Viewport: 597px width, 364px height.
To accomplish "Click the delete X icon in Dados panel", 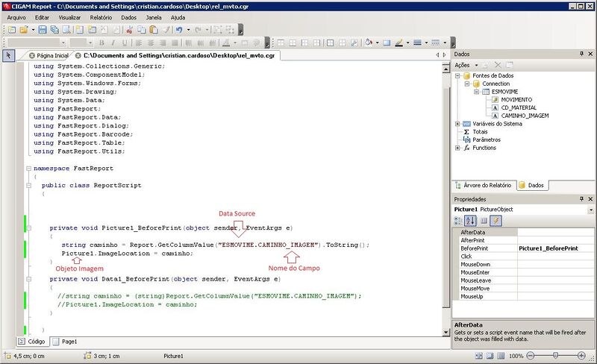I will 498,65.
